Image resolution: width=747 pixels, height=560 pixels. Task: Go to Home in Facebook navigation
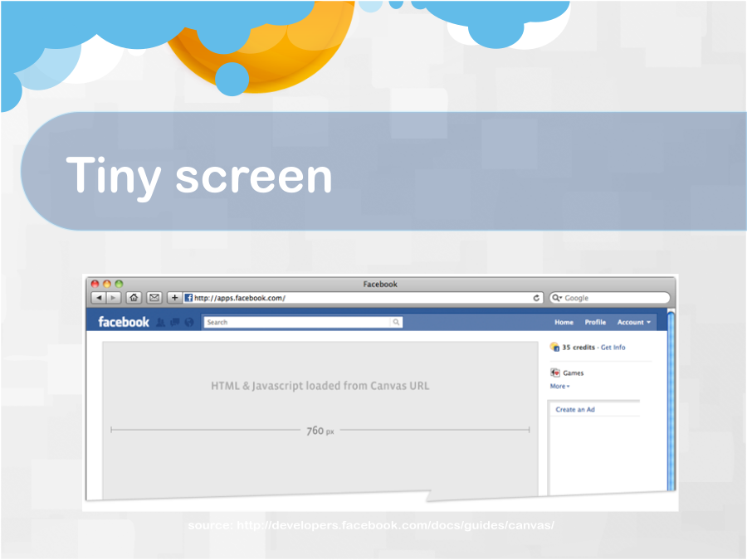point(564,322)
